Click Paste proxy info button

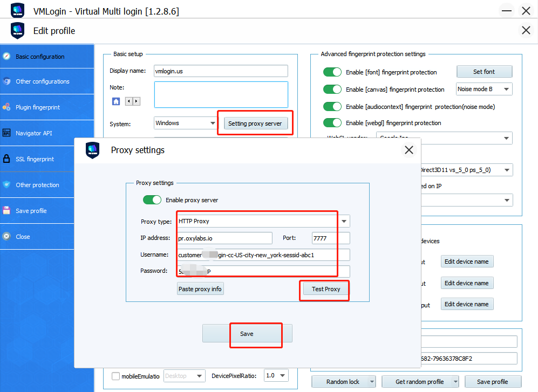[200, 289]
